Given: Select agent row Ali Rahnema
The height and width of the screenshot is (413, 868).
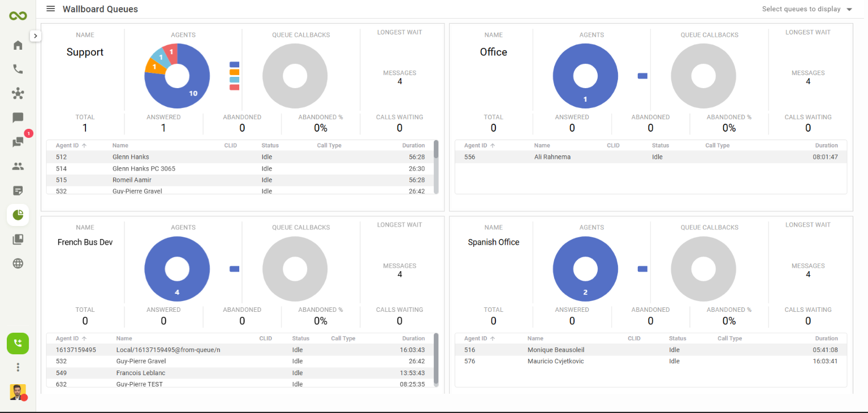Looking at the screenshot, I should pos(650,157).
